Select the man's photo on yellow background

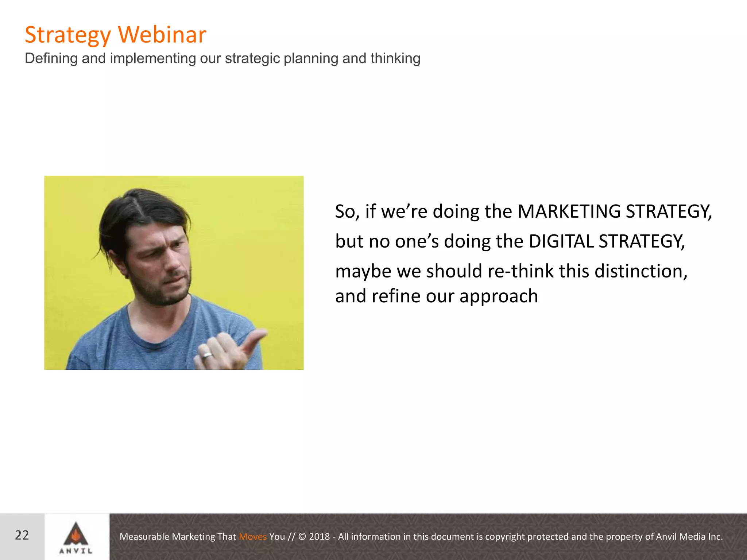(x=174, y=273)
